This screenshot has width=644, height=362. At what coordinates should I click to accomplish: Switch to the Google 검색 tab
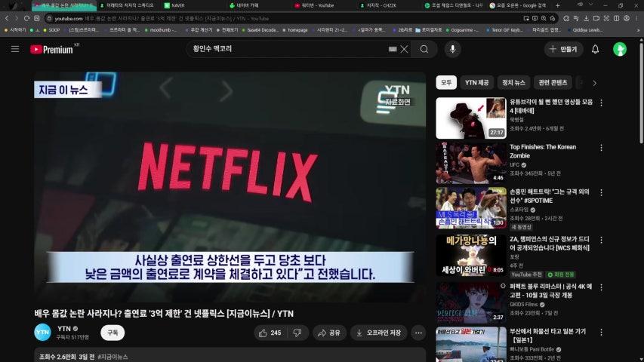point(521,5)
